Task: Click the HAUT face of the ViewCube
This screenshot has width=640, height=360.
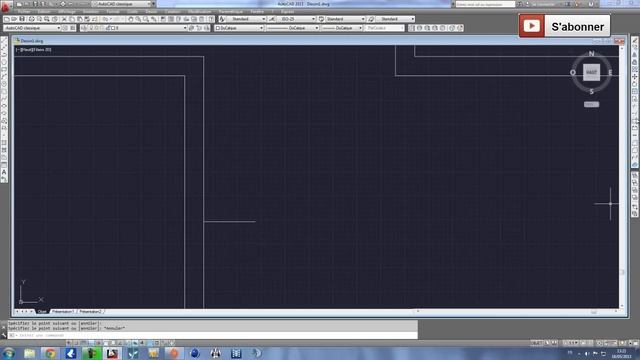Action: coord(591,72)
